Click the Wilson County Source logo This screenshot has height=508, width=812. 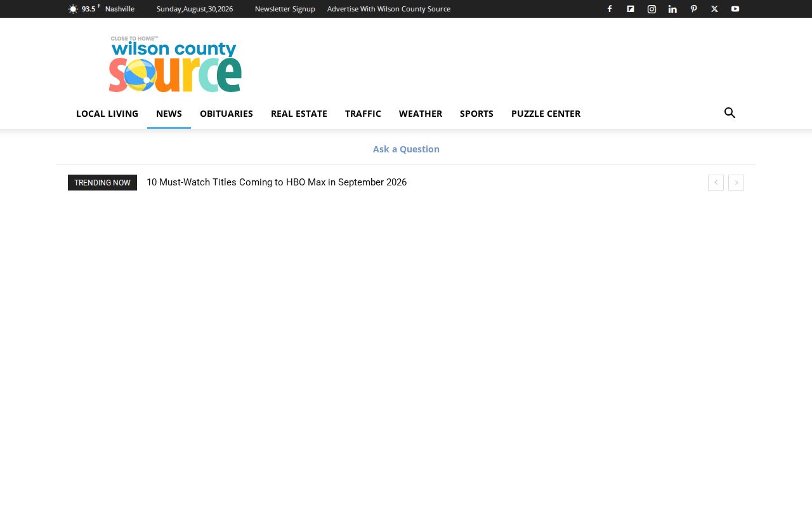tap(175, 64)
